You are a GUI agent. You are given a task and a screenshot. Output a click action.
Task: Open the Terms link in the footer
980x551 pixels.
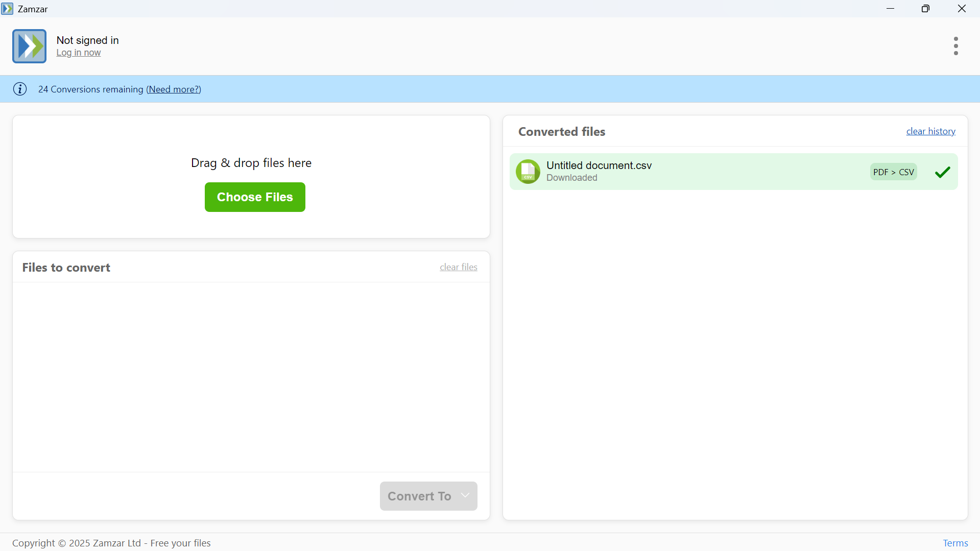(x=955, y=543)
